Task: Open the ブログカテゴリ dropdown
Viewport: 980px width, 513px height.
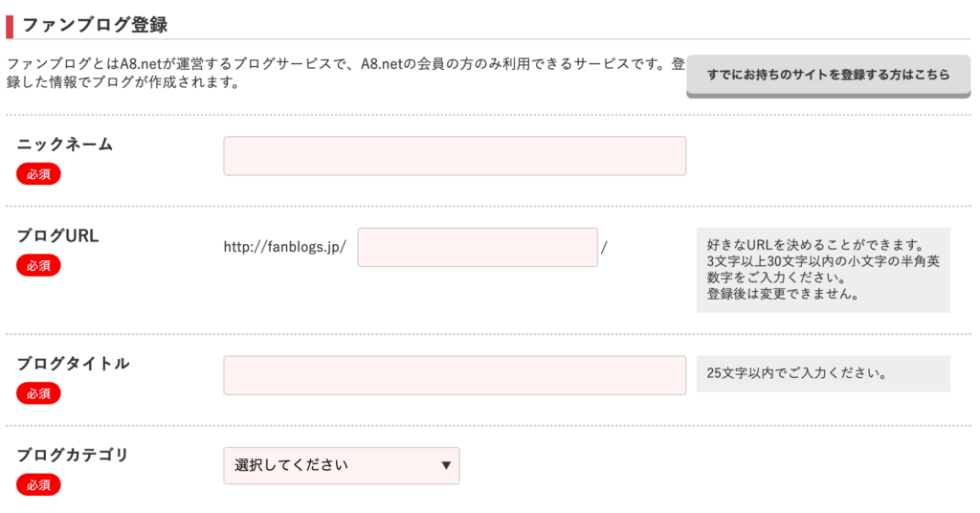Action: [341, 466]
